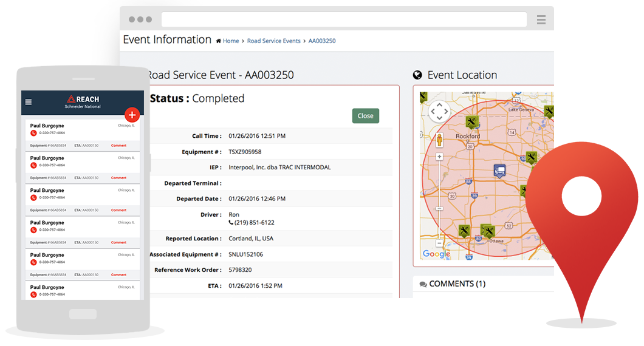The height and width of the screenshot is (346, 644).
Task: Click Schneider National subtitle on phone
Action: (x=83, y=107)
